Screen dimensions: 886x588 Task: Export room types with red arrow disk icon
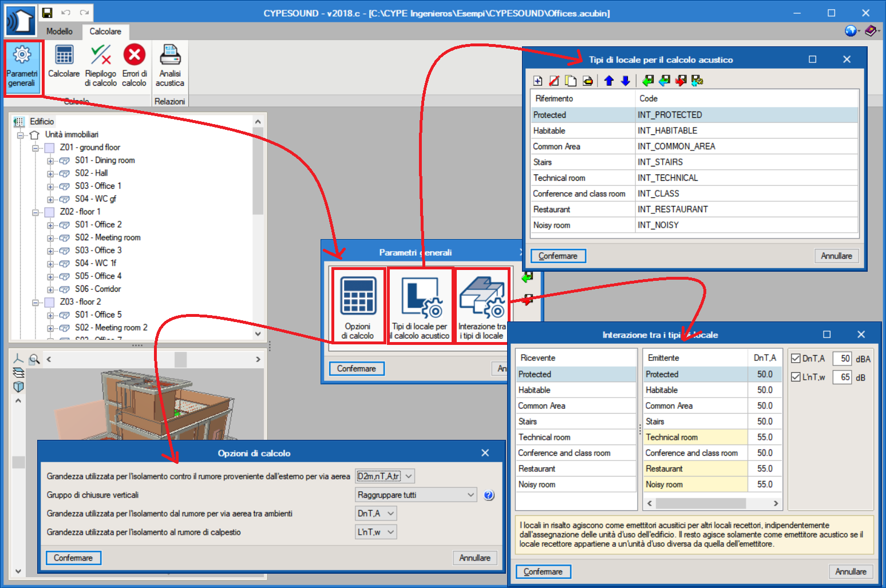681,81
